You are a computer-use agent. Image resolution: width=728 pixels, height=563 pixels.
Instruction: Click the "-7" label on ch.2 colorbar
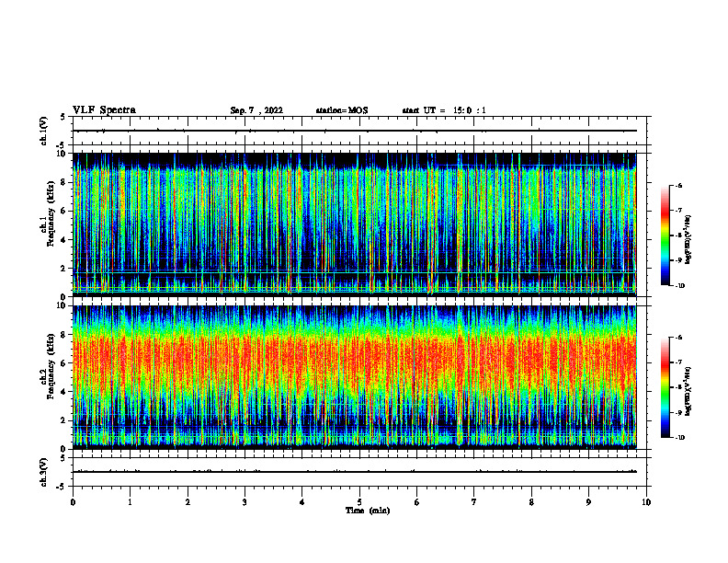tap(679, 362)
